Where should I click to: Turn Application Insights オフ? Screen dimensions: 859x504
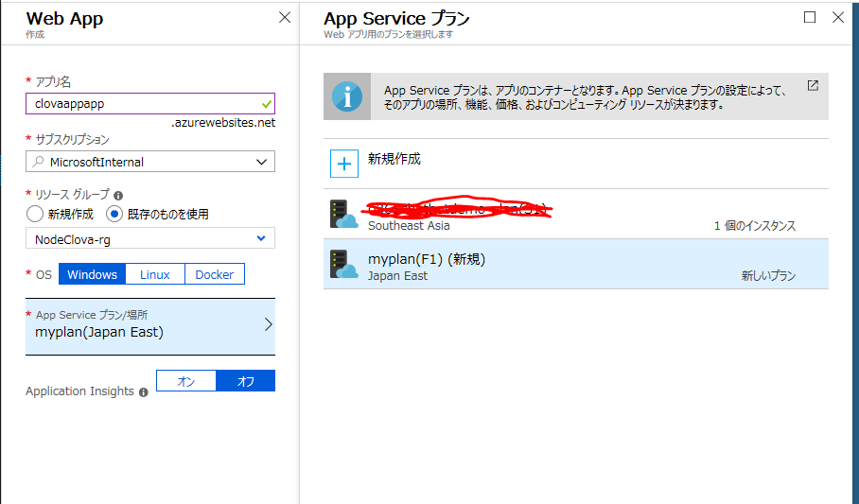click(x=245, y=381)
